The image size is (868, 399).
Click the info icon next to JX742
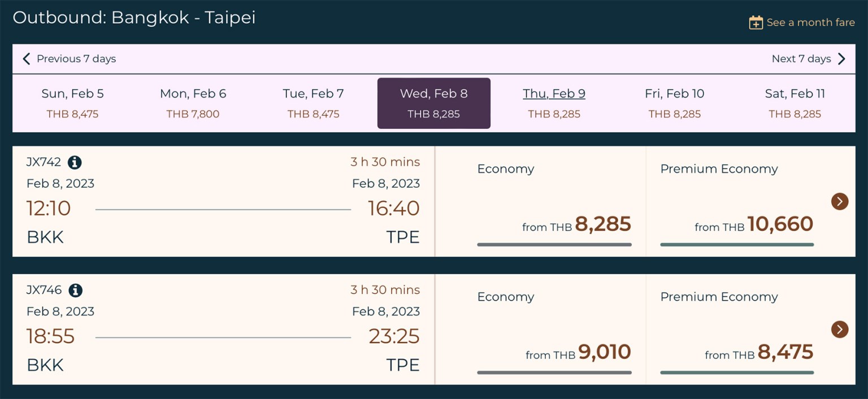coord(75,163)
